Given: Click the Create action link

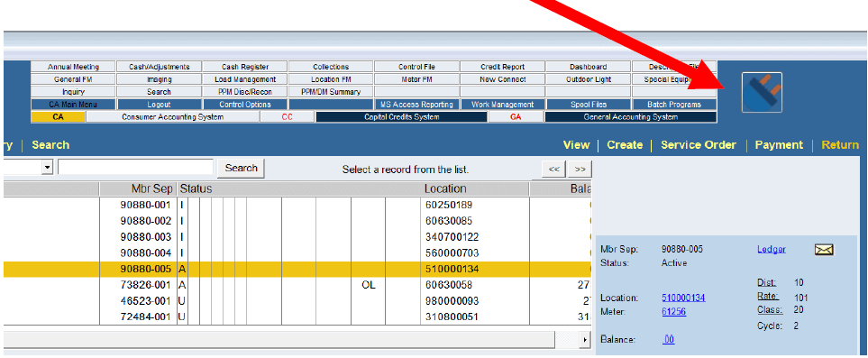Looking at the screenshot, I should click(625, 145).
